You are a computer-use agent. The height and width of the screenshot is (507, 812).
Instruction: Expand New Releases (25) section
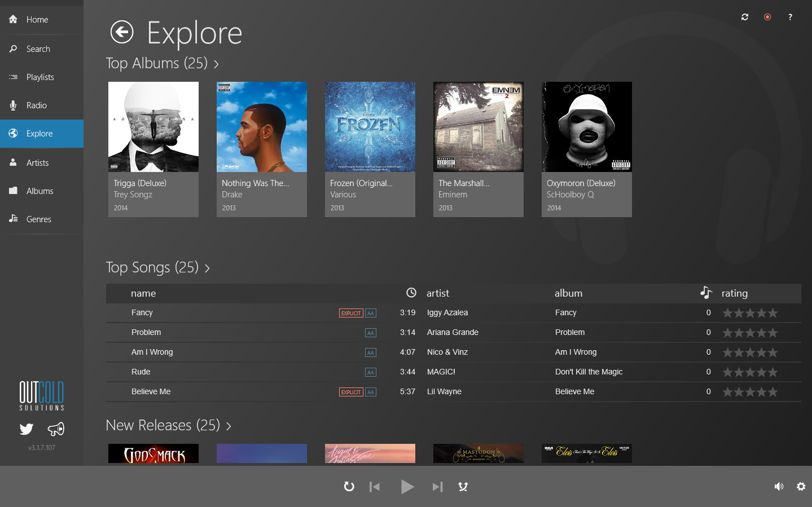(x=169, y=425)
